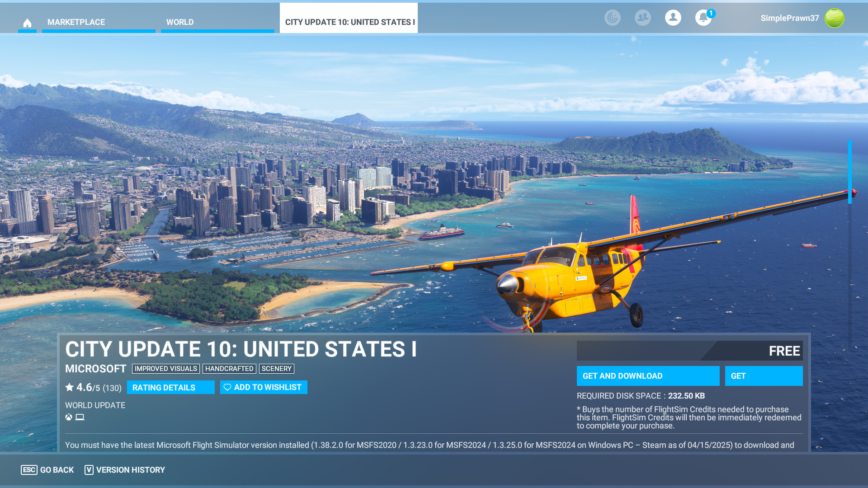Click the Get button

tap(764, 376)
